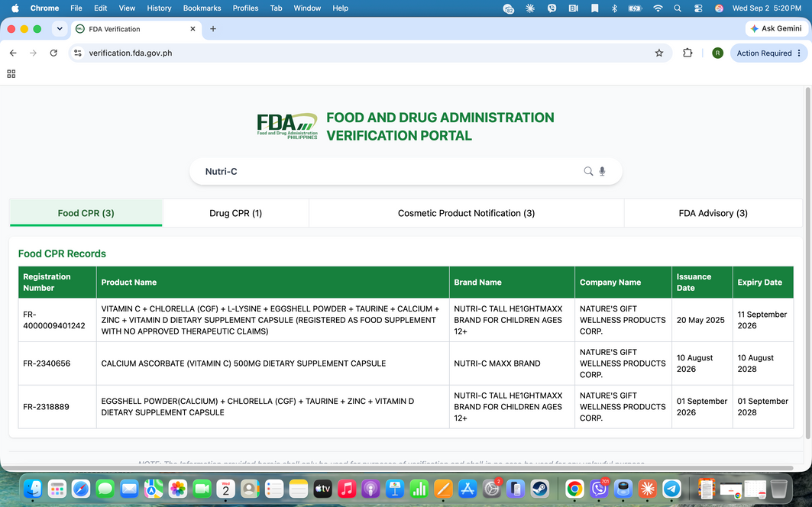Open the Action Required three-dot menu
This screenshot has width=812, height=507.
tap(799, 53)
